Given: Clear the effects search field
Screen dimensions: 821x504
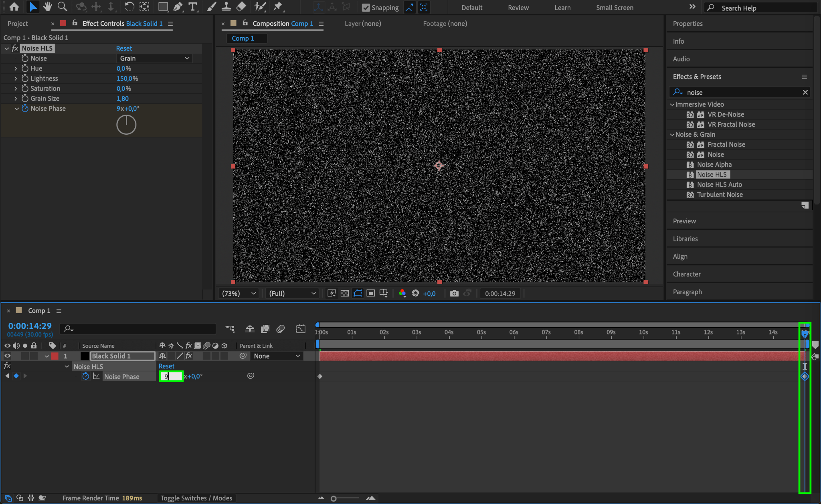Looking at the screenshot, I should 805,93.
